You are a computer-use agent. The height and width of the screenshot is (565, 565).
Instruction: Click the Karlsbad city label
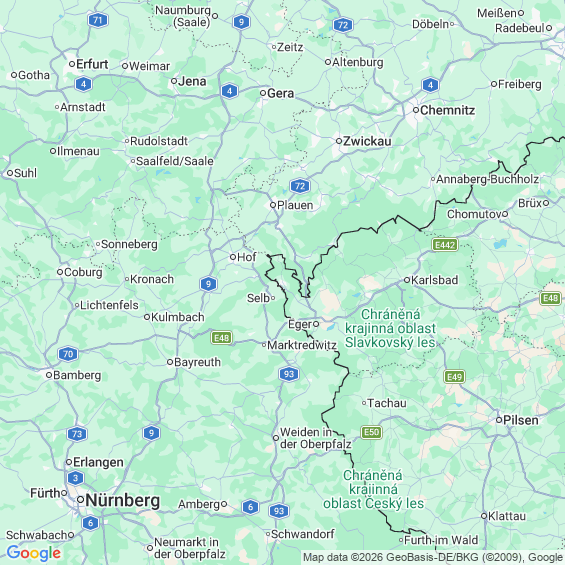tap(434, 280)
